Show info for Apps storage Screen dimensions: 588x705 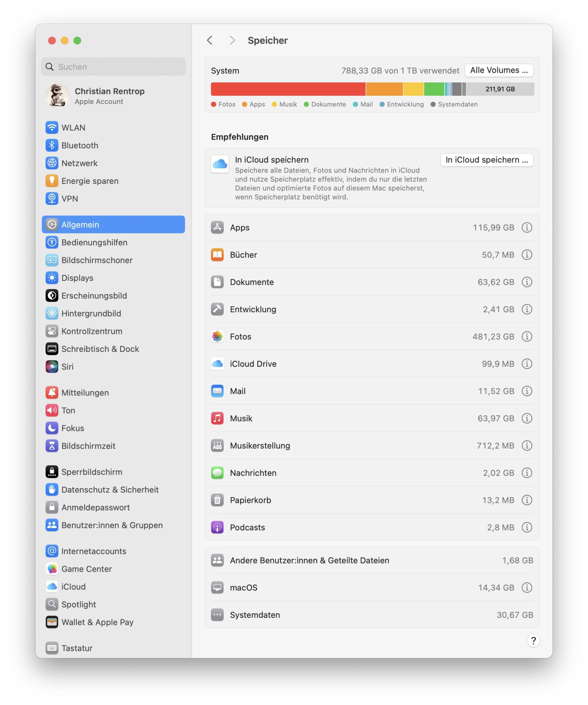click(x=527, y=228)
